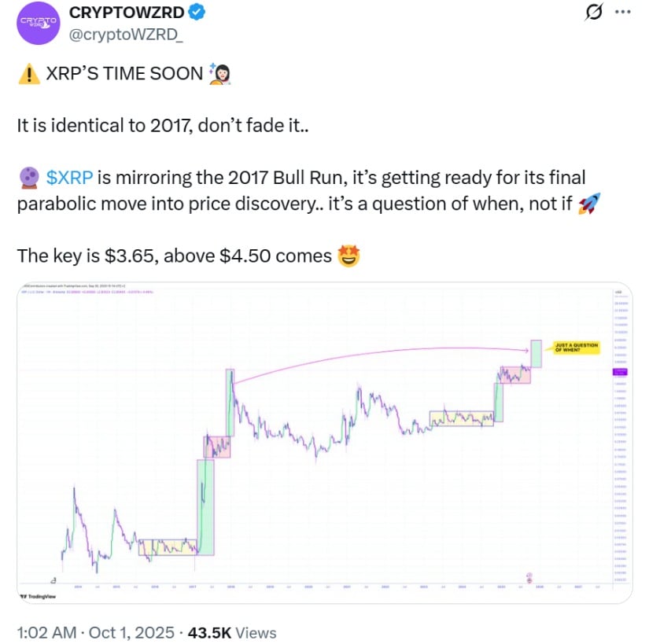Click the purple current-price tag on axis
The width and height of the screenshot is (649, 644).
617,373
